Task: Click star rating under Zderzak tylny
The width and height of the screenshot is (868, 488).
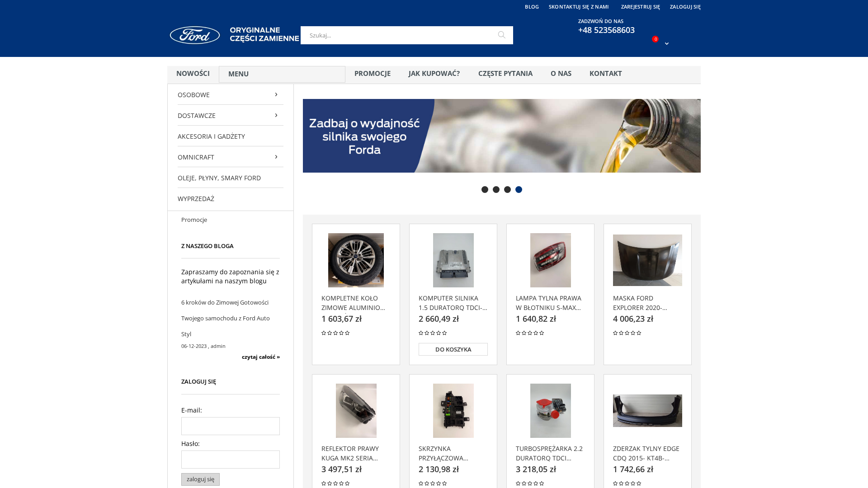Action: click(627, 483)
